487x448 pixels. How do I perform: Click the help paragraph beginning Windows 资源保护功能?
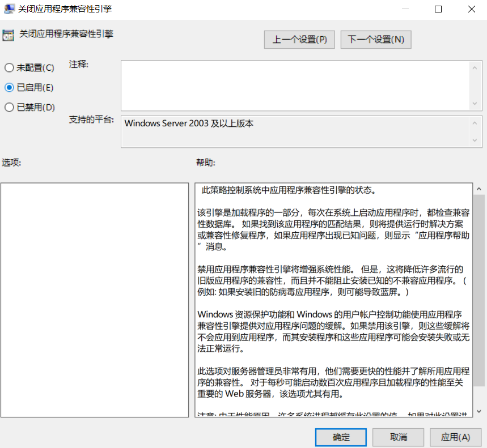point(333,331)
